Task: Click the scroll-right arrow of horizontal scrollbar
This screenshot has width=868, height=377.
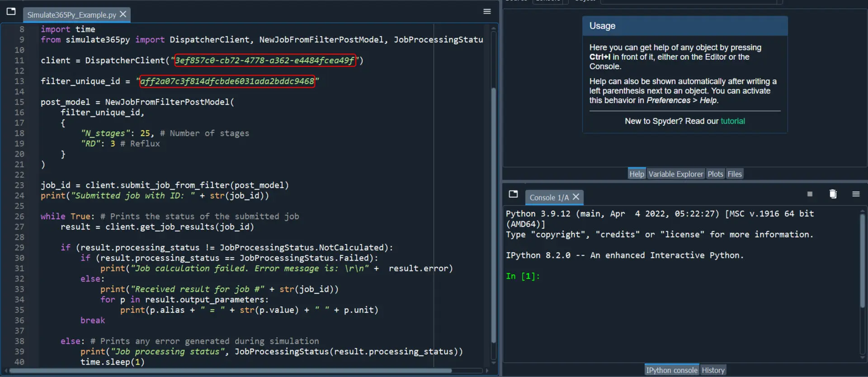Action: 487,371
